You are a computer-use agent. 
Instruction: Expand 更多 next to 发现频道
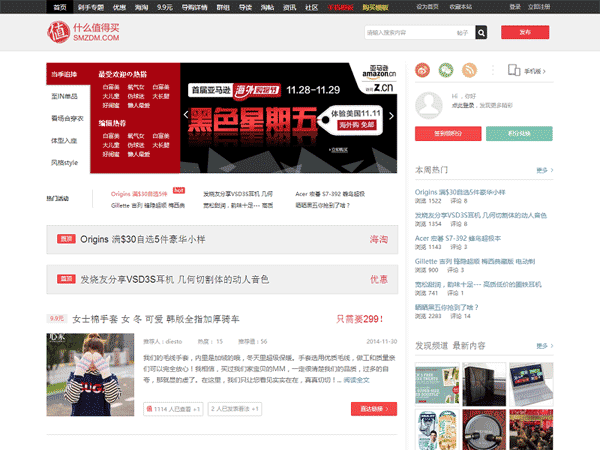coord(544,344)
